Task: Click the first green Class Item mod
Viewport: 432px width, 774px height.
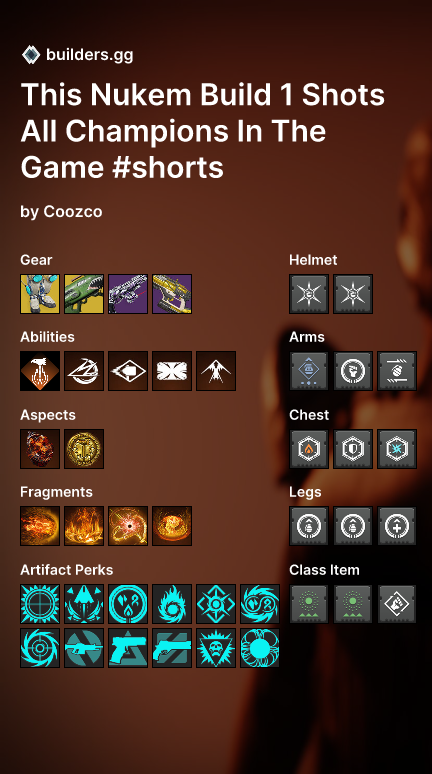Action: click(309, 604)
